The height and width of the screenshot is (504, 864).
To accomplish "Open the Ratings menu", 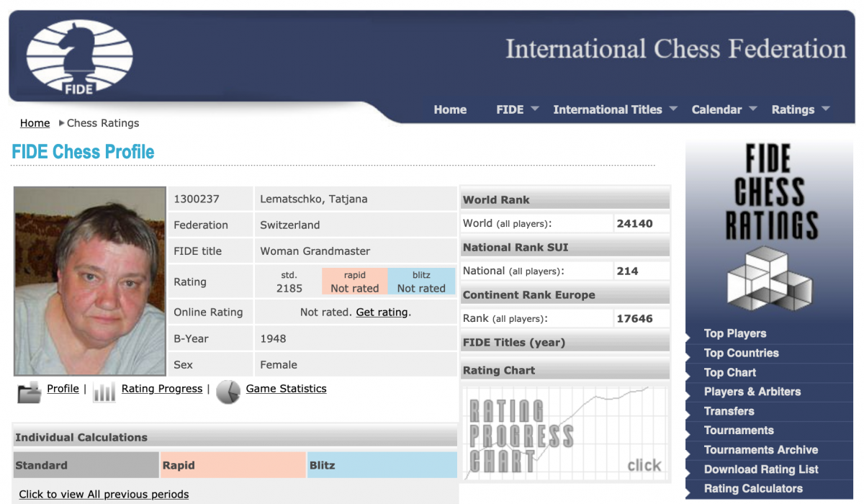I will pos(793,109).
